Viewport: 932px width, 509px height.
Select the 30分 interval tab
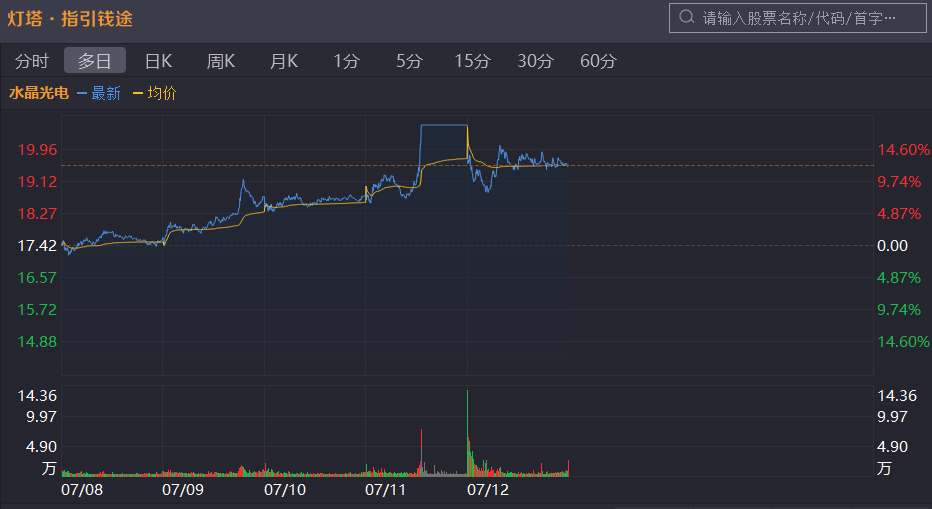click(535, 61)
